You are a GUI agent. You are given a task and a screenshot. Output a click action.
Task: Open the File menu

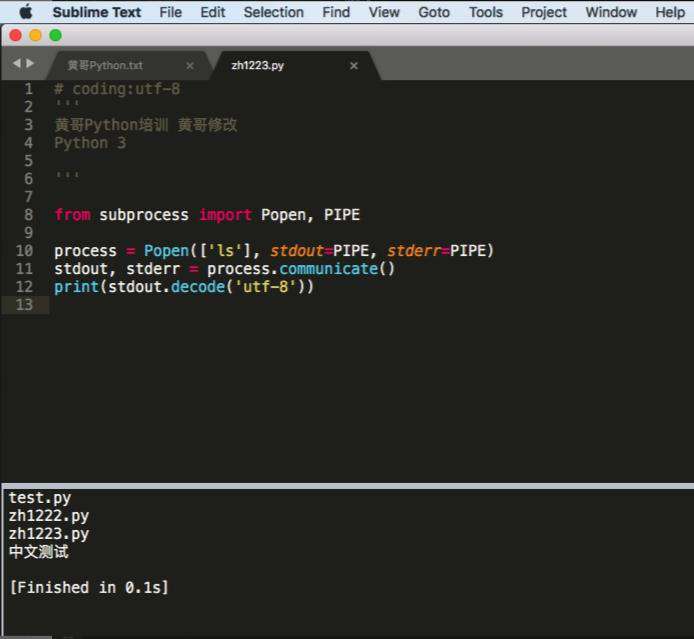coord(170,12)
